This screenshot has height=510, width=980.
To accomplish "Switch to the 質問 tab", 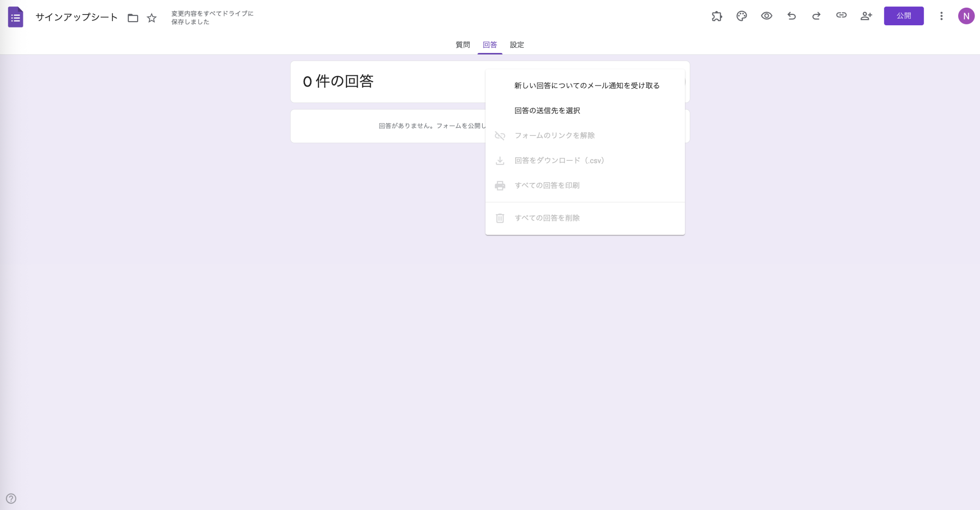I will click(x=462, y=45).
